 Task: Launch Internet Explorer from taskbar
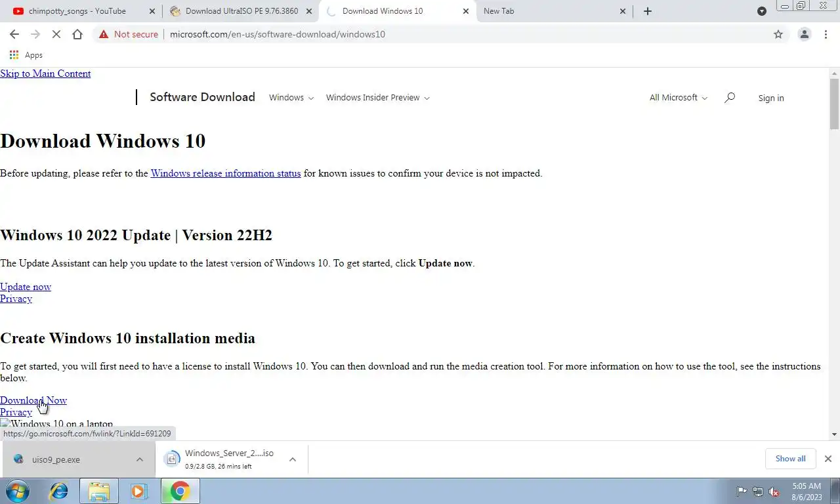[59, 491]
